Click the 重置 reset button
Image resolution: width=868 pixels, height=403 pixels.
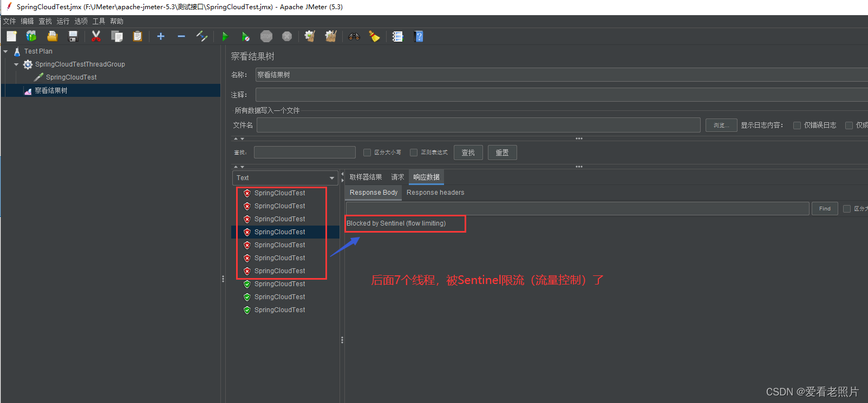(x=502, y=153)
